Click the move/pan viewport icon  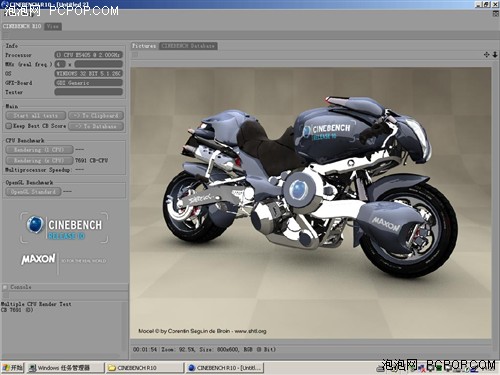(486, 54)
